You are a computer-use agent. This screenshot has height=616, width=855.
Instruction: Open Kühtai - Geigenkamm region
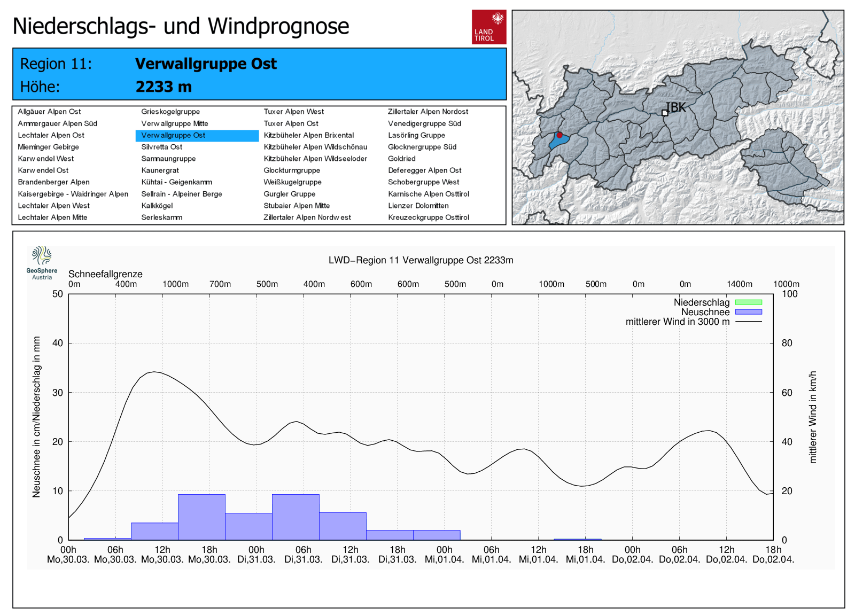tap(176, 182)
